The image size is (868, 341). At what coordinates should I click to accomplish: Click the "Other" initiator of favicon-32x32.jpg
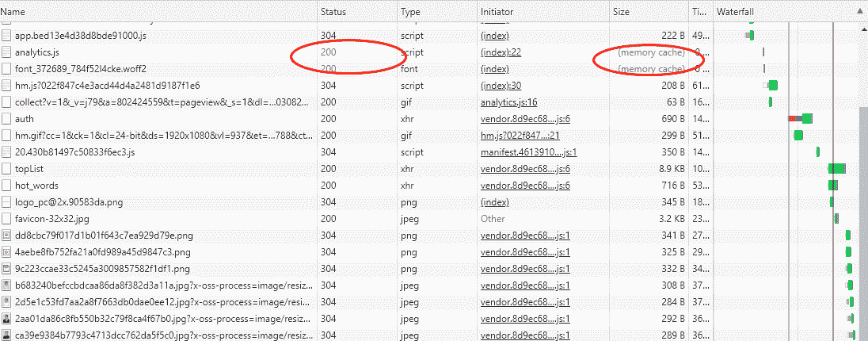[x=493, y=218]
